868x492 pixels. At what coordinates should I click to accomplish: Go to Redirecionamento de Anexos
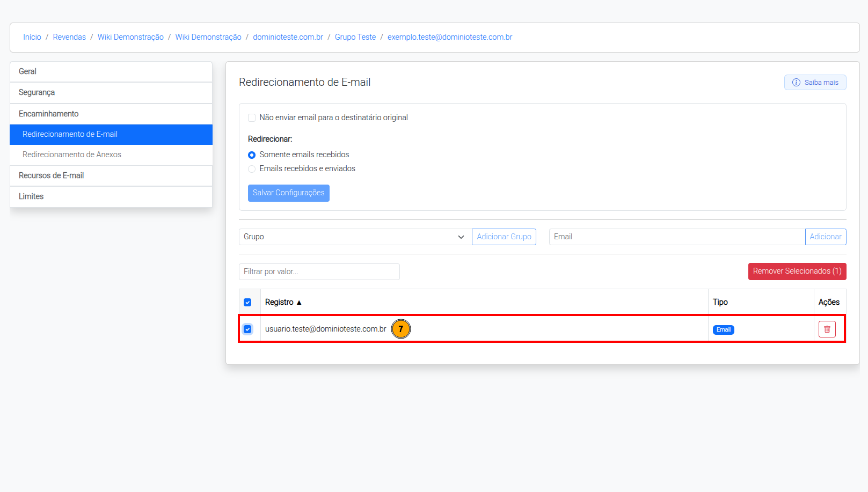point(111,155)
